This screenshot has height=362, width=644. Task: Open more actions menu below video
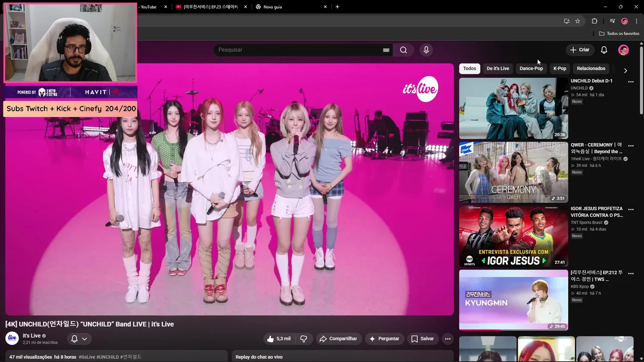tap(447, 339)
